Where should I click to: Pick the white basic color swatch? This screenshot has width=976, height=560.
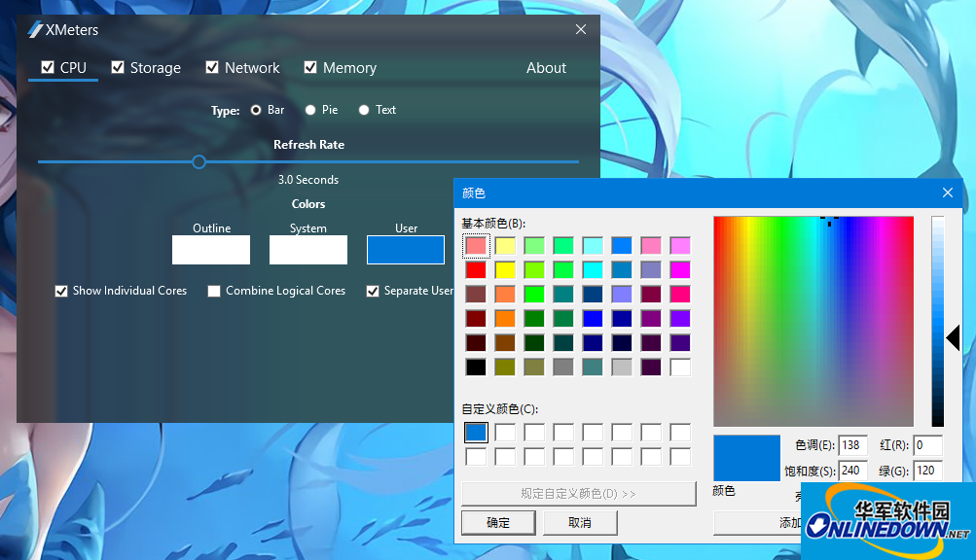[x=680, y=367]
